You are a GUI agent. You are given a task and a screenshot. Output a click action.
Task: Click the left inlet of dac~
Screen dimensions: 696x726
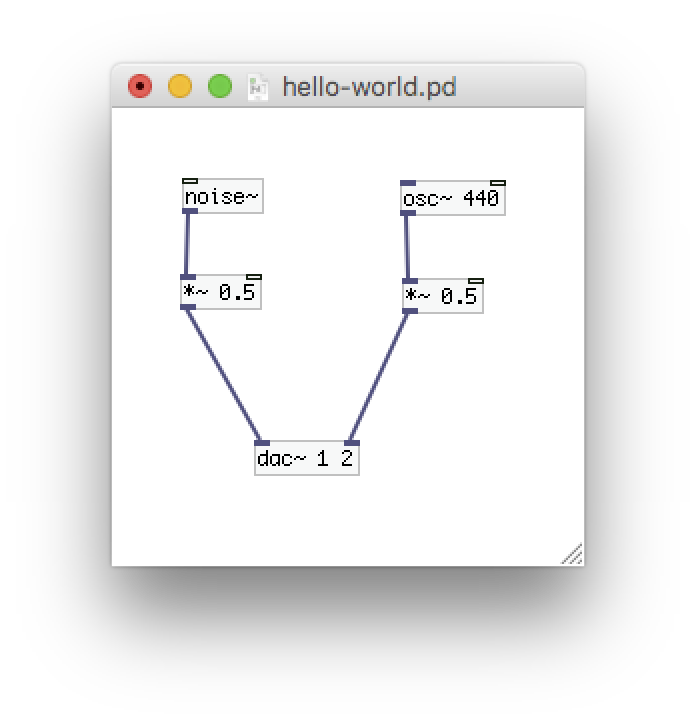click(x=262, y=443)
